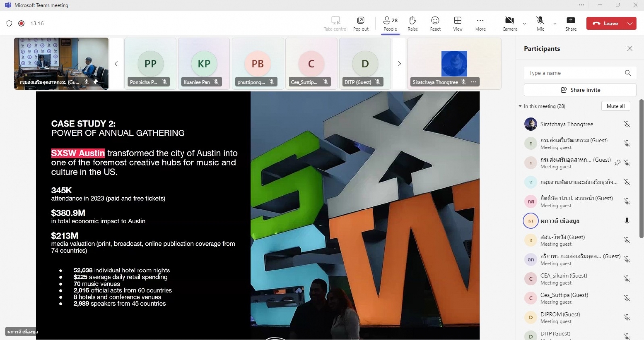This screenshot has height=340, width=644.
Task: Click the Share invite button
Action: [580, 90]
